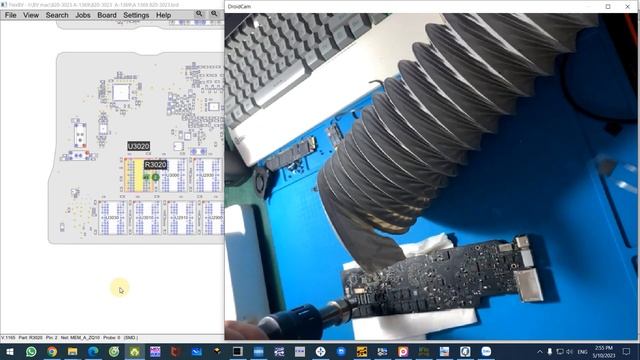Click the large square chip at top of board
This screenshot has height=360, width=640.
tap(121, 93)
